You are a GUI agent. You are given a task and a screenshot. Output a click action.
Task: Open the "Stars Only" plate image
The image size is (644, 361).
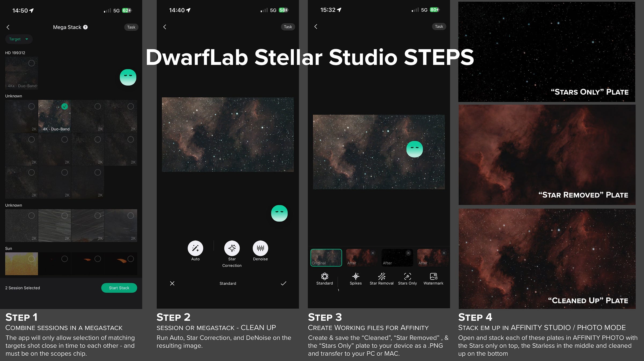(547, 52)
